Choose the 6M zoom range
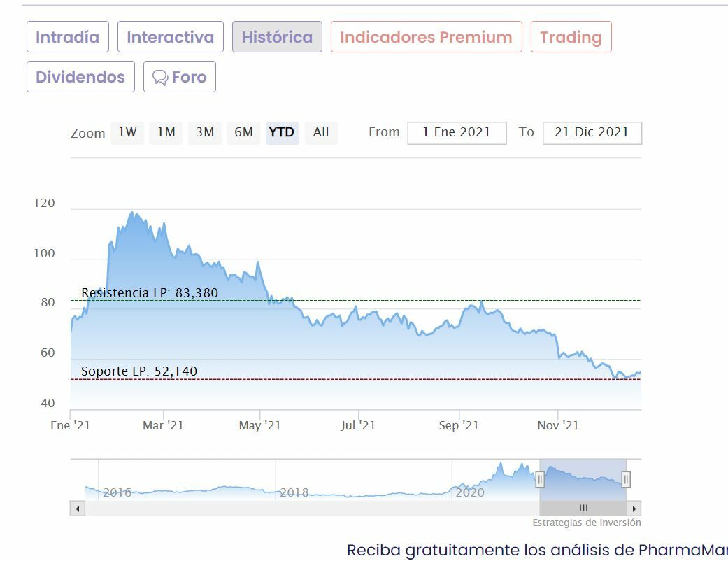The width and height of the screenshot is (728, 561). [243, 132]
